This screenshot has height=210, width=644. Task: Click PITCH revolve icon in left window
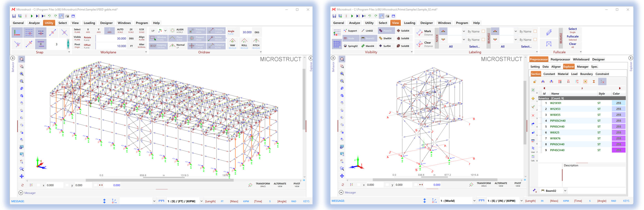pyautogui.click(x=256, y=43)
